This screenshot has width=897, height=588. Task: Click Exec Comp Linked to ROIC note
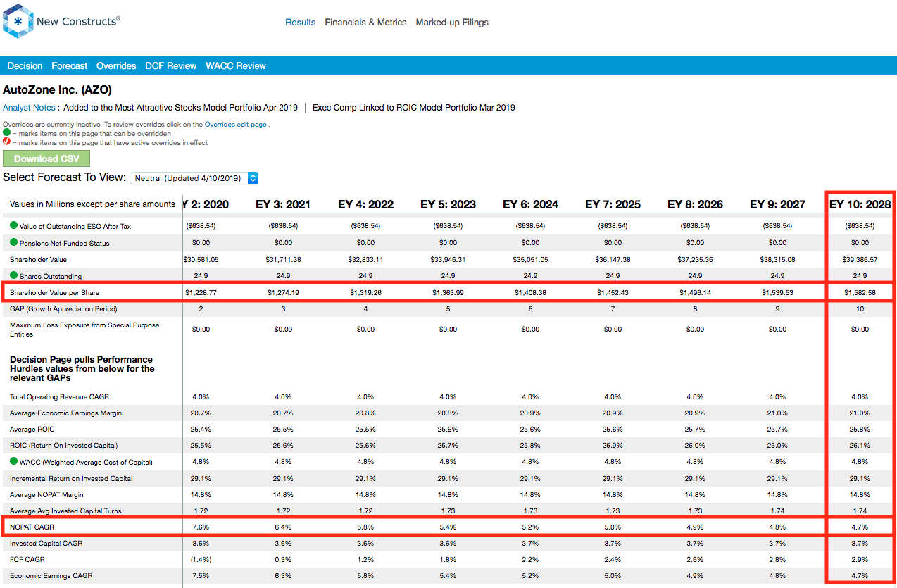[x=414, y=108]
